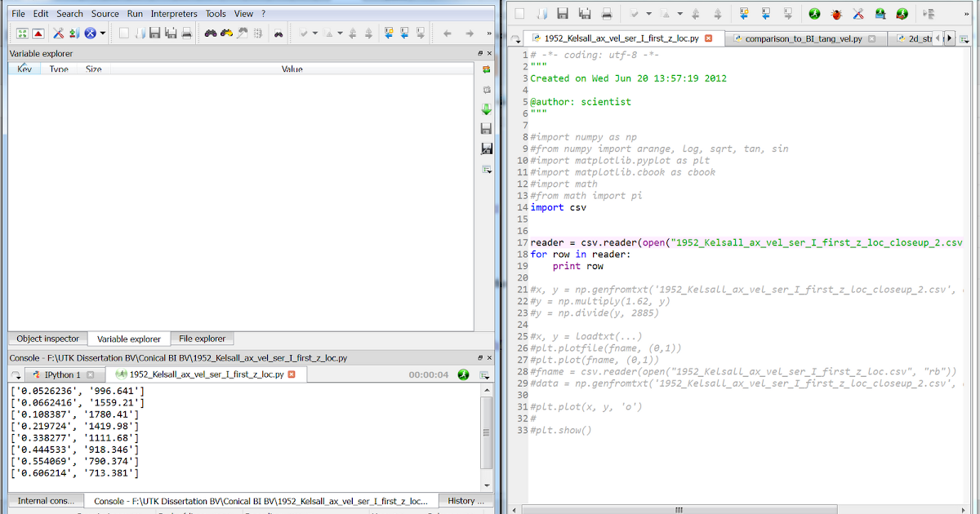
Task: Click the yellow binoculars Find next icon
Action: (227, 33)
